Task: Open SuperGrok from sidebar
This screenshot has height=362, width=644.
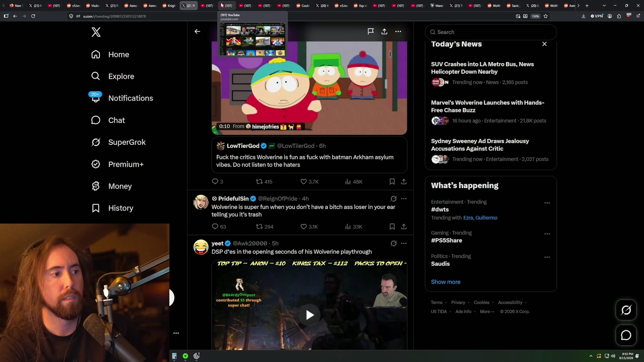Action: click(118, 142)
